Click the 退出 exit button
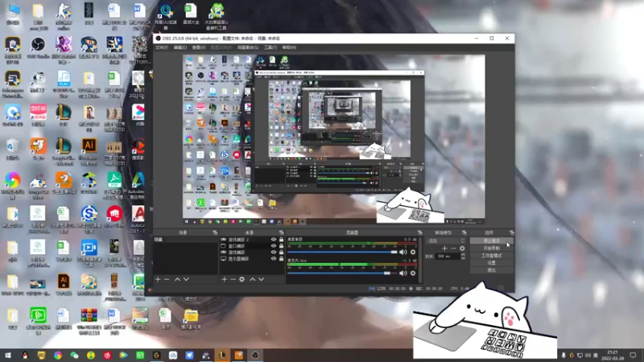Screen dimensions: 644x362 (491, 270)
